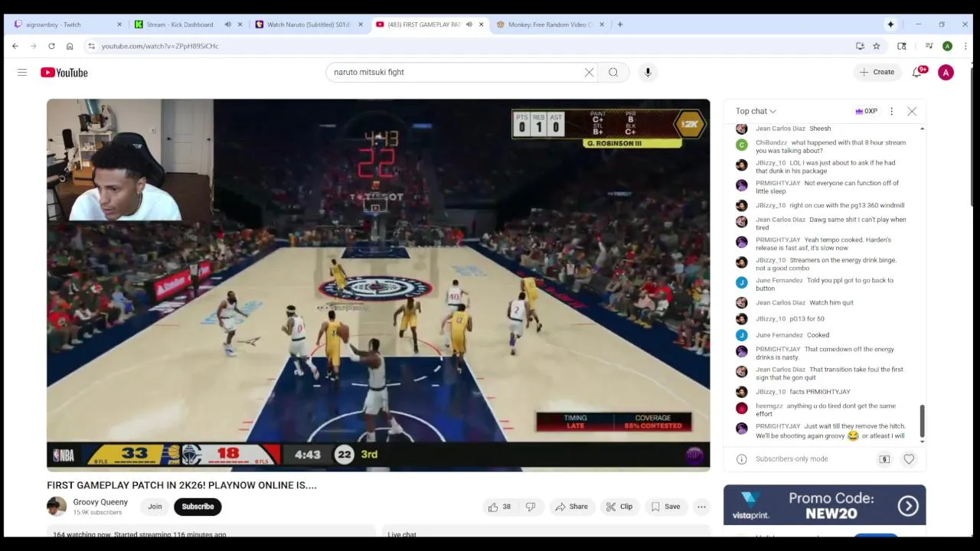Close the live chat panel

point(912,111)
